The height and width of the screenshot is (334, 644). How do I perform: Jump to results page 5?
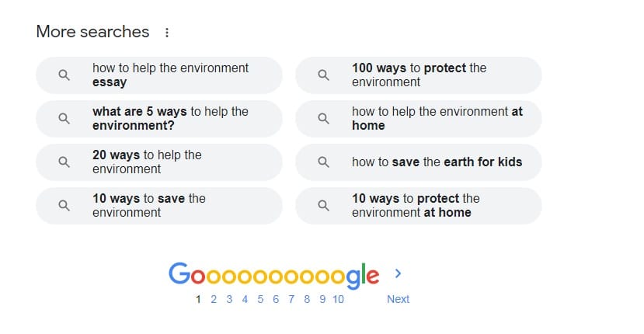tap(260, 299)
